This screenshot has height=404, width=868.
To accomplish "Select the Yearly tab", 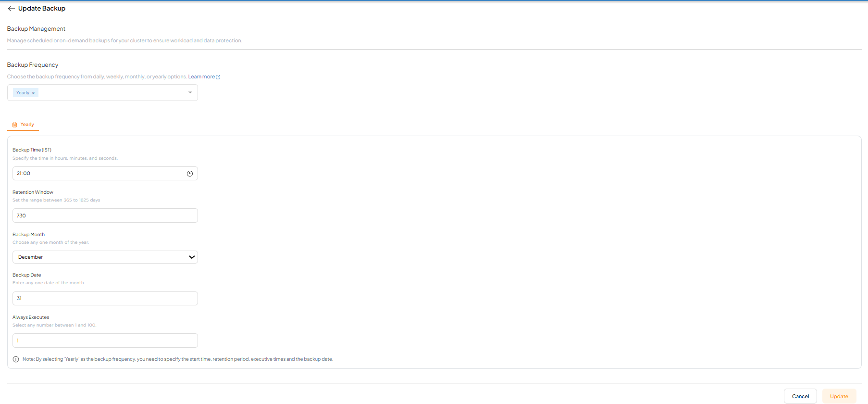I will tap(23, 125).
